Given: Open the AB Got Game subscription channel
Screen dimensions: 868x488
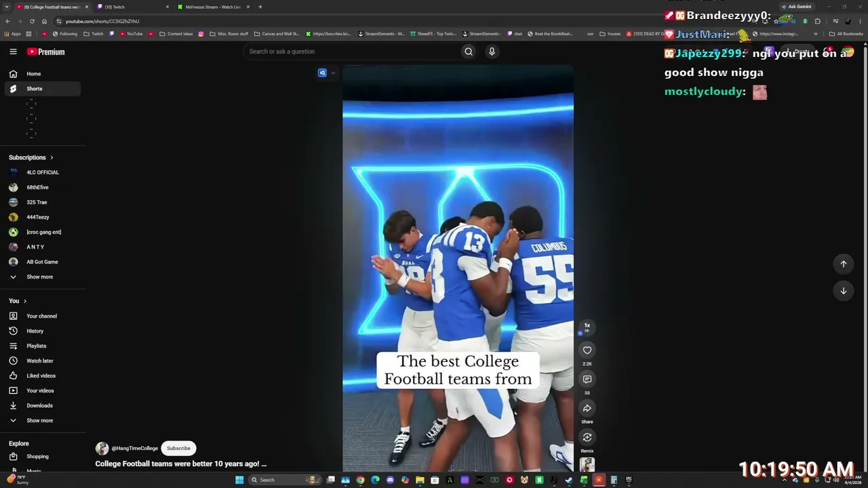Looking at the screenshot, I should [x=43, y=262].
